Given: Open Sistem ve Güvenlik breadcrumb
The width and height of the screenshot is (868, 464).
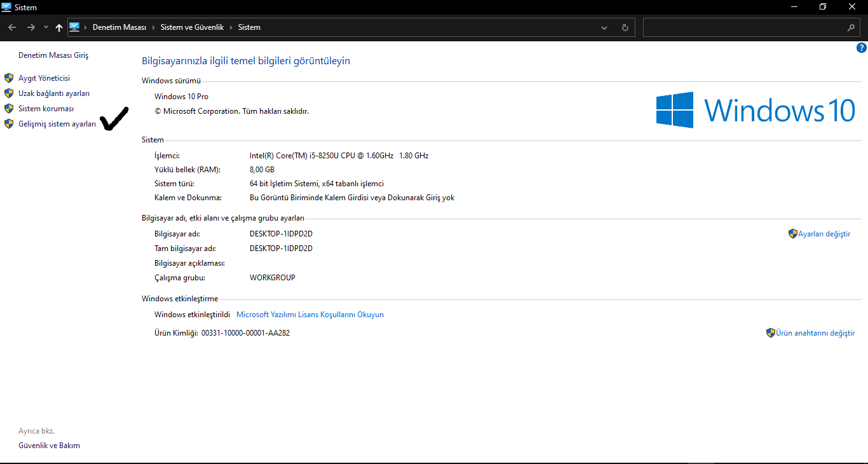Looking at the screenshot, I should point(192,27).
